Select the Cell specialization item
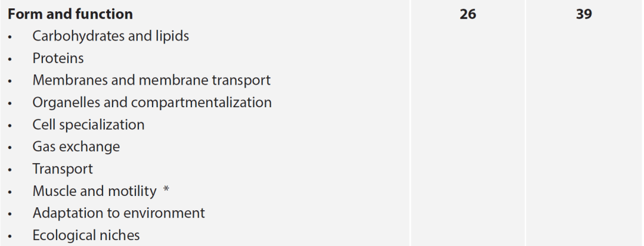Screen dimensions: 644x246 coord(88,124)
